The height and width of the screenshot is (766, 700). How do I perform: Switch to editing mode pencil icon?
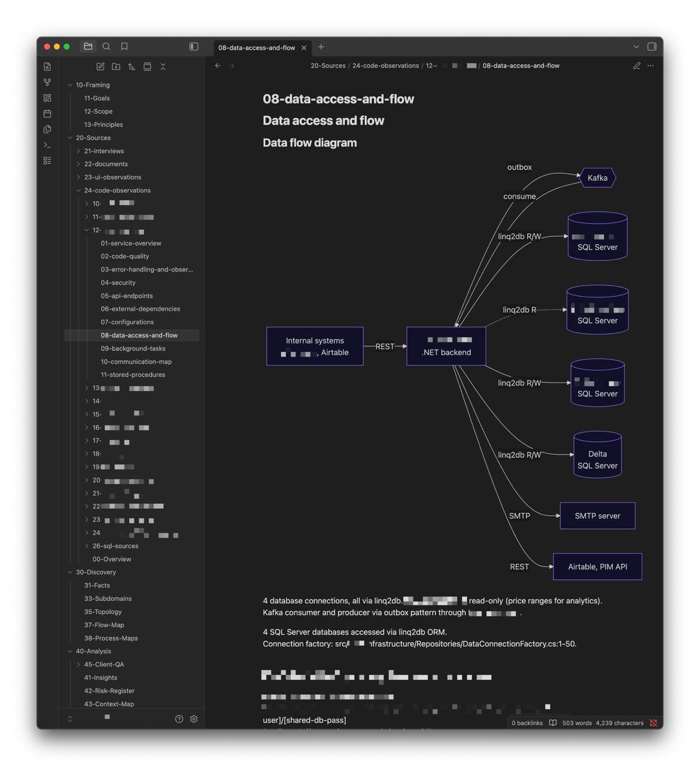(x=637, y=66)
